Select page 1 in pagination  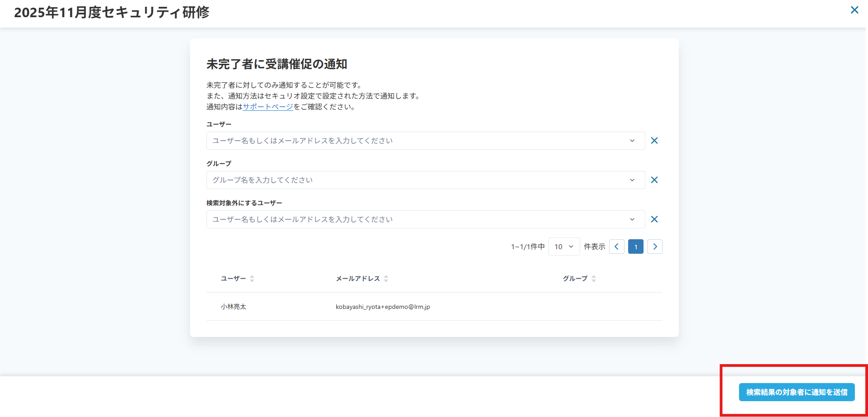coord(635,246)
